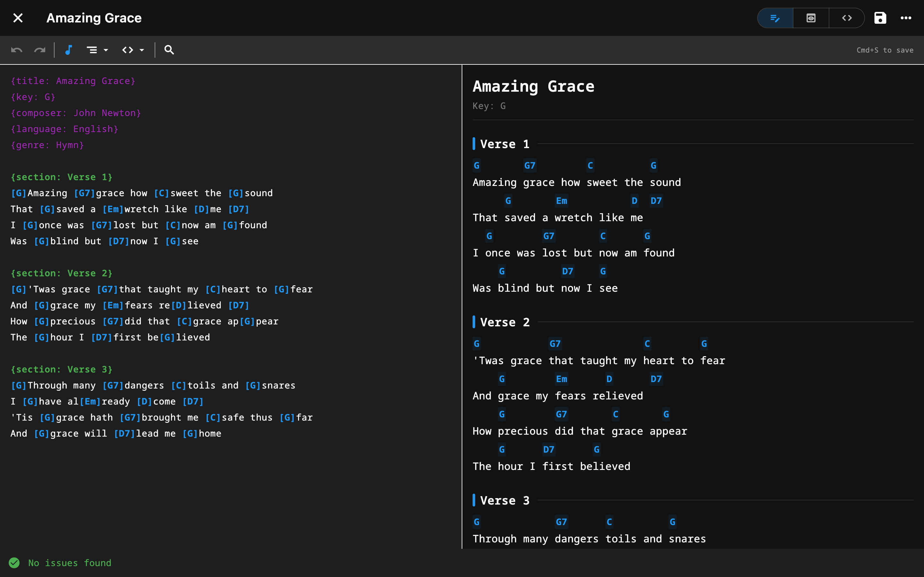This screenshot has height=577, width=924.
Task: Click the Amazing Grace song title text
Action: [x=94, y=18]
